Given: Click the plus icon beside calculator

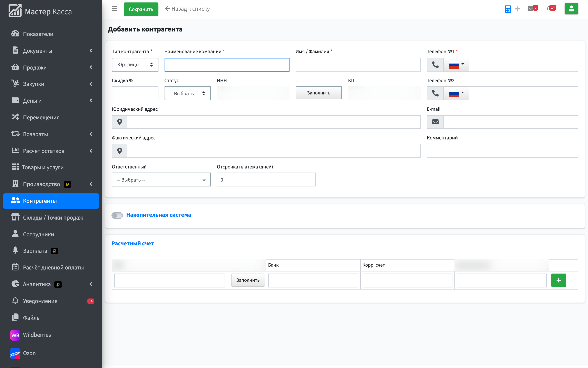Looking at the screenshot, I should click(517, 9).
